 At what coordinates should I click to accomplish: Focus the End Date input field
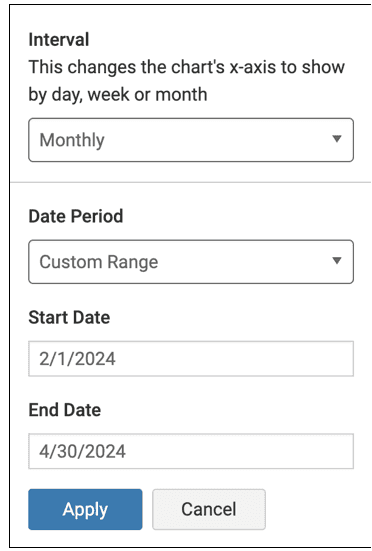pos(191,451)
